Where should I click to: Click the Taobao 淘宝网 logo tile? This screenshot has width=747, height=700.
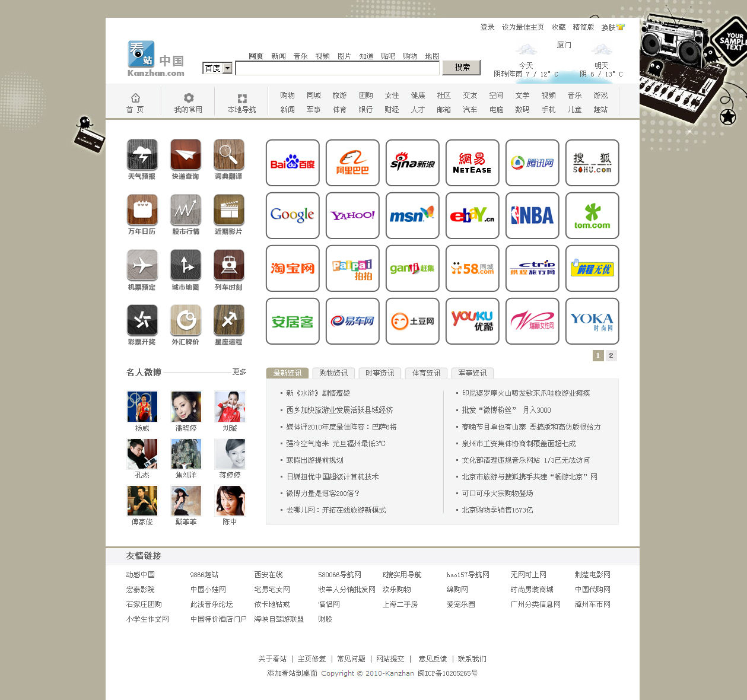tap(293, 268)
